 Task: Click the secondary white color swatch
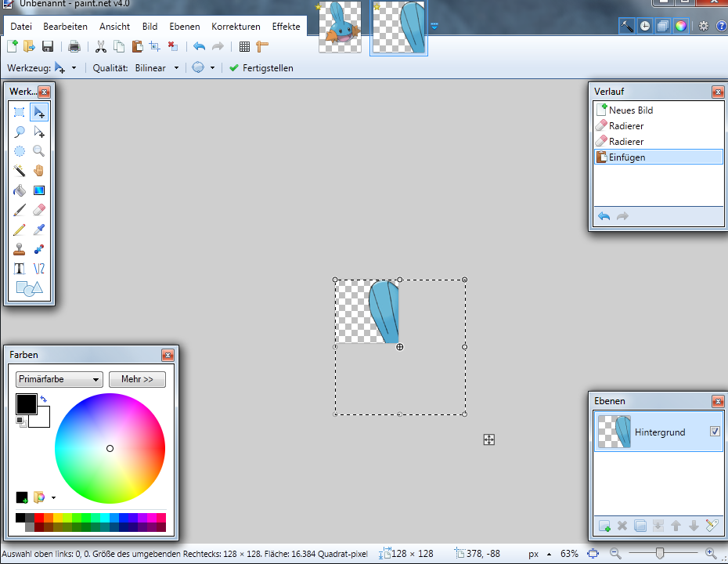pos(43,420)
